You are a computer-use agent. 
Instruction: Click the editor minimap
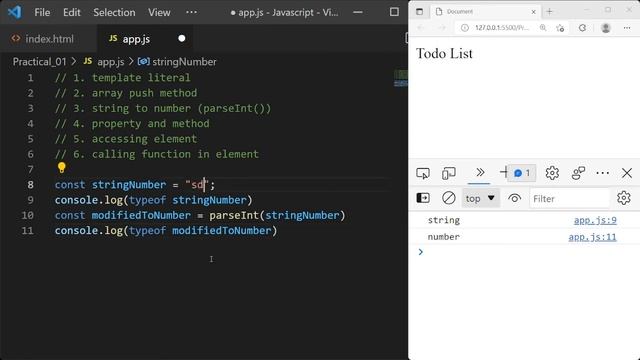pos(400,78)
